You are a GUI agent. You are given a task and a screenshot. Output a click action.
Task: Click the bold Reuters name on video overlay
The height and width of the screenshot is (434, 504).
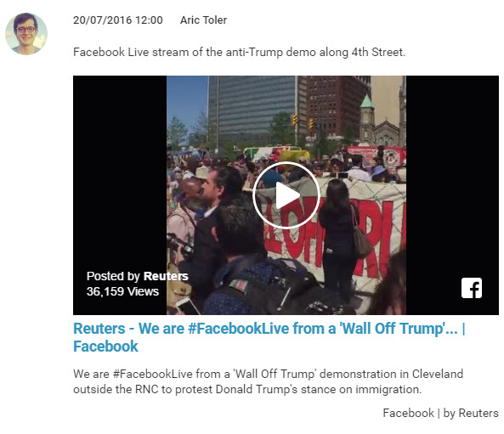click(x=166, y=276)
